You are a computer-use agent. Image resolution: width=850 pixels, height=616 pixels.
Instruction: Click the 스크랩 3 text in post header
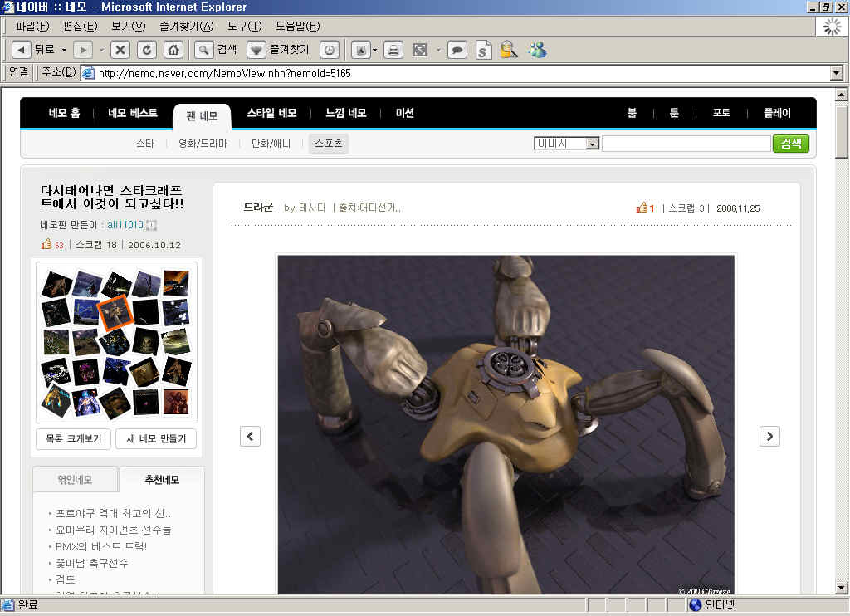686,208
